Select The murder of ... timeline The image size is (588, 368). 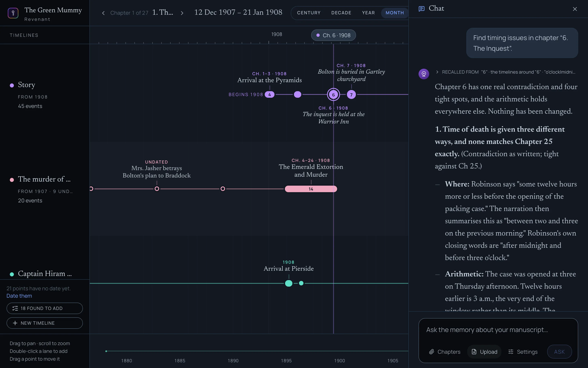[x=44, y=179]
